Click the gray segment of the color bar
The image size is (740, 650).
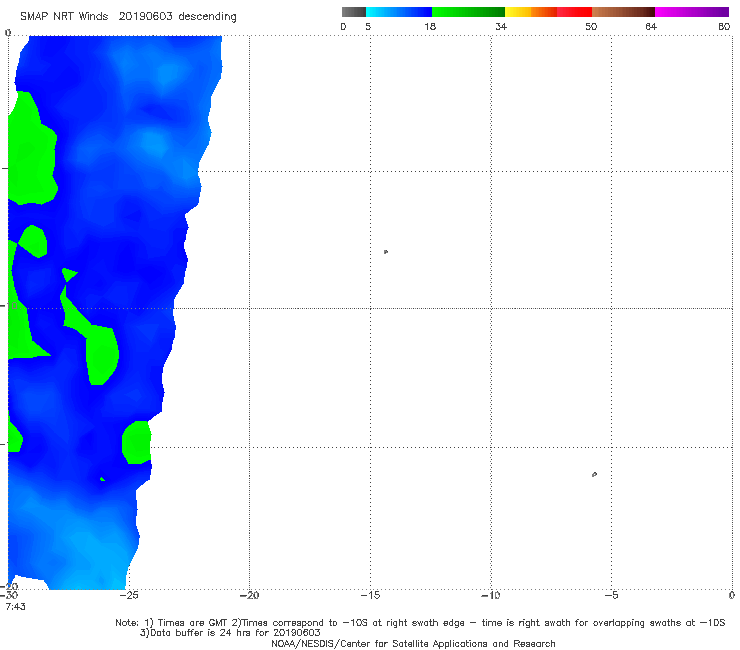coord(353,12)
